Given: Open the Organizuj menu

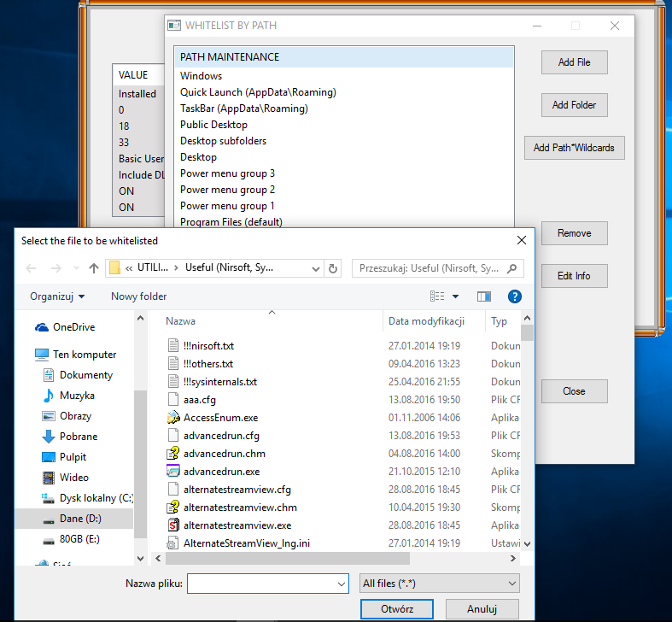Looking at the screenshot, I should [57, 296].
